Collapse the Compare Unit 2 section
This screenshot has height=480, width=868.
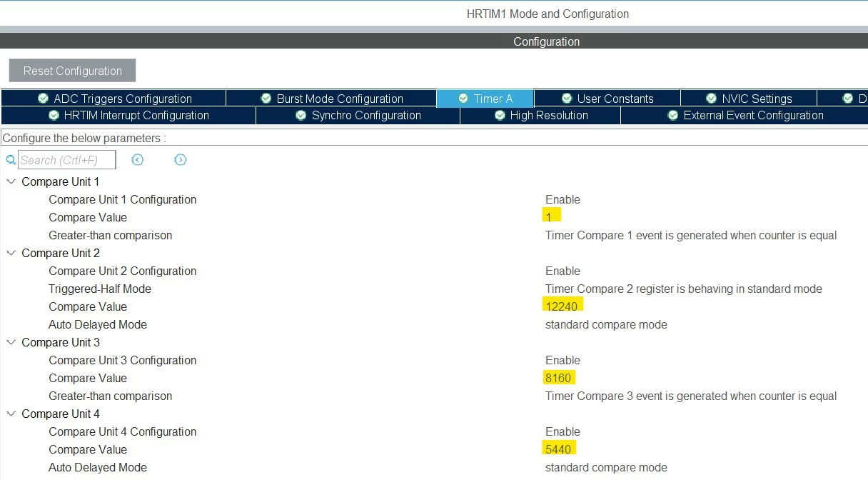click(x=11, y=253)
